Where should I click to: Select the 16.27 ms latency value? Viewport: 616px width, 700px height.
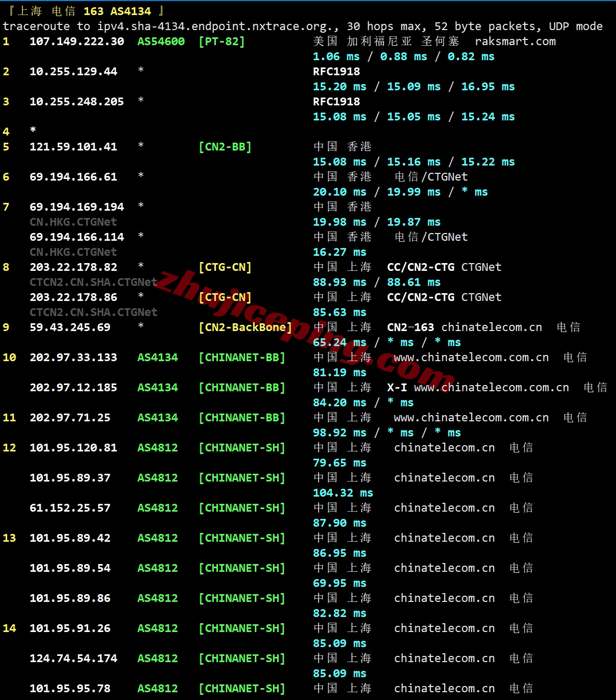[x=339, y=252]
